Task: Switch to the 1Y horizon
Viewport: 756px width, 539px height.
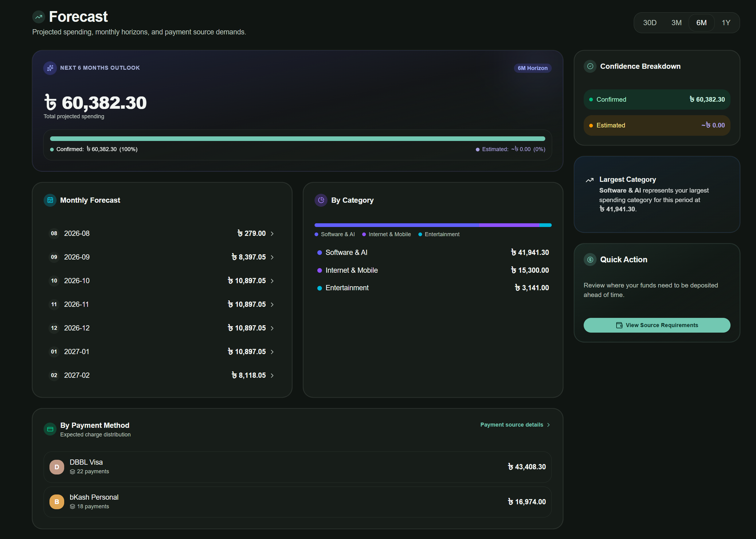Action: tap(726, 22)
